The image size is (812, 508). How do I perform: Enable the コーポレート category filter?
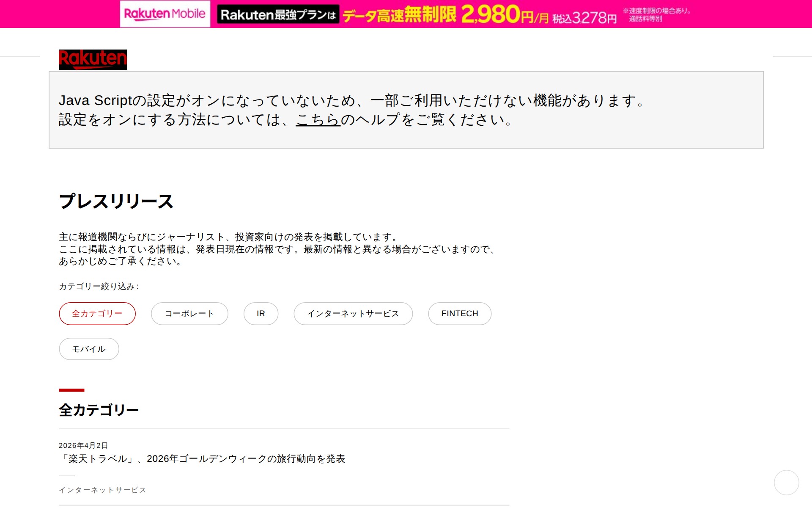[x=189, y=313]
